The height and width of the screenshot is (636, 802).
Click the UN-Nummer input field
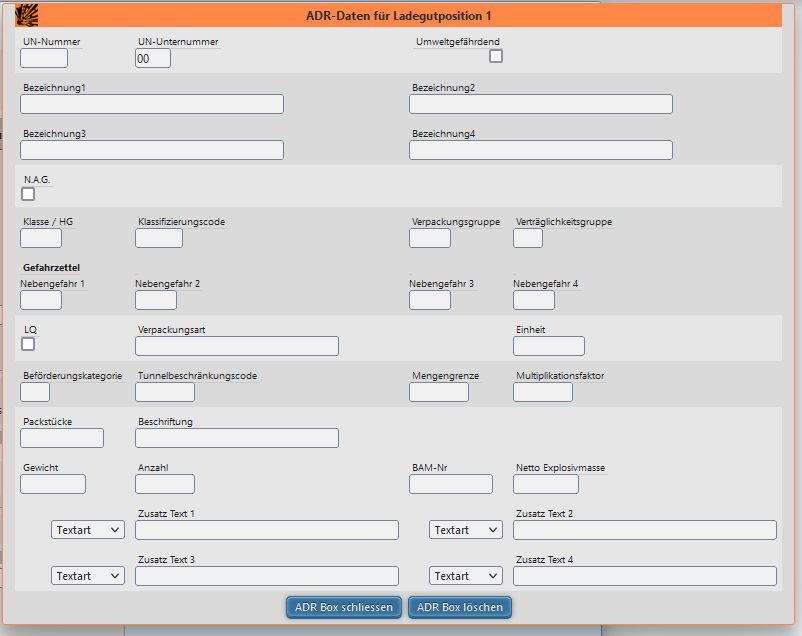coord(44,58)
